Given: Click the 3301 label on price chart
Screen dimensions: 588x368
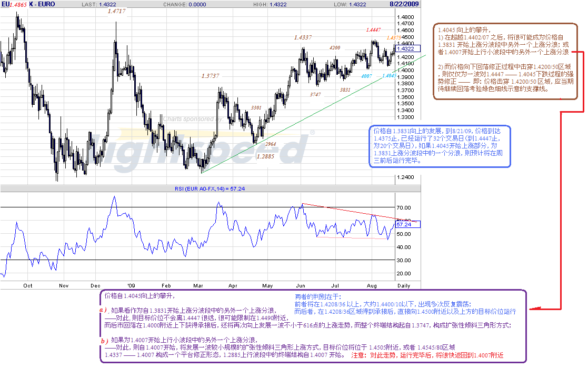Looking at the screenshot, I should [x=256, y=107].
